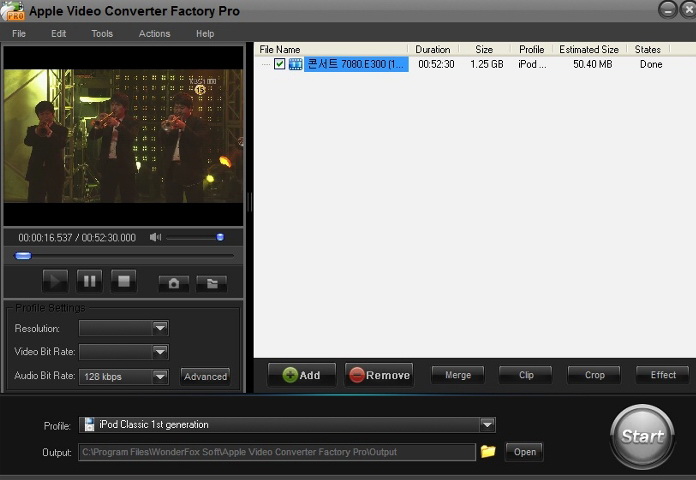This screenshot has height=480, width=696.
Task: Open the Video Bit Rate dropdown
Action: point(160,352)
